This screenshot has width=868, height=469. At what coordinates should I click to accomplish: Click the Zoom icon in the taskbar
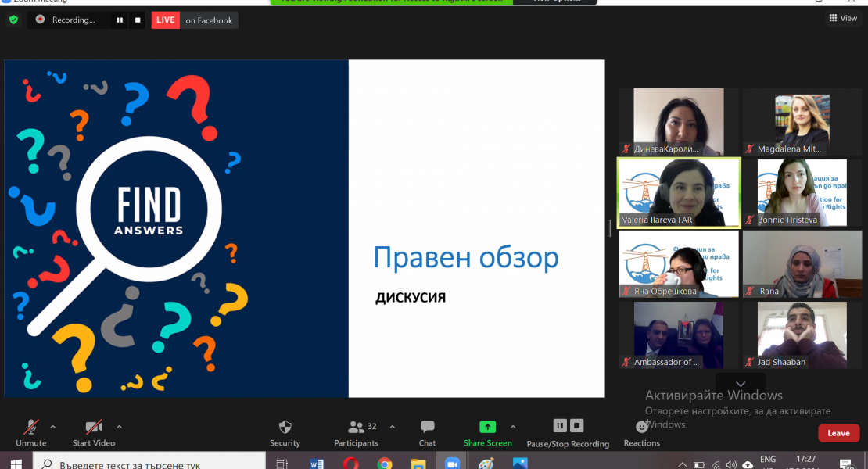[452, 464]
